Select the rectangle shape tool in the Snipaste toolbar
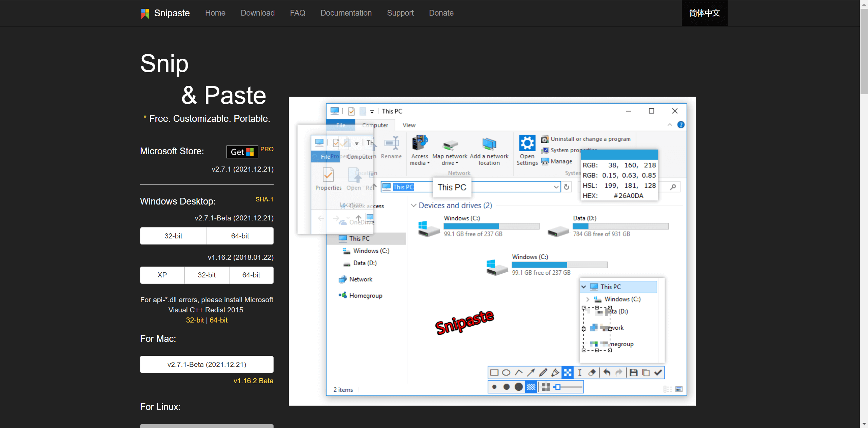 coord(494,373)
